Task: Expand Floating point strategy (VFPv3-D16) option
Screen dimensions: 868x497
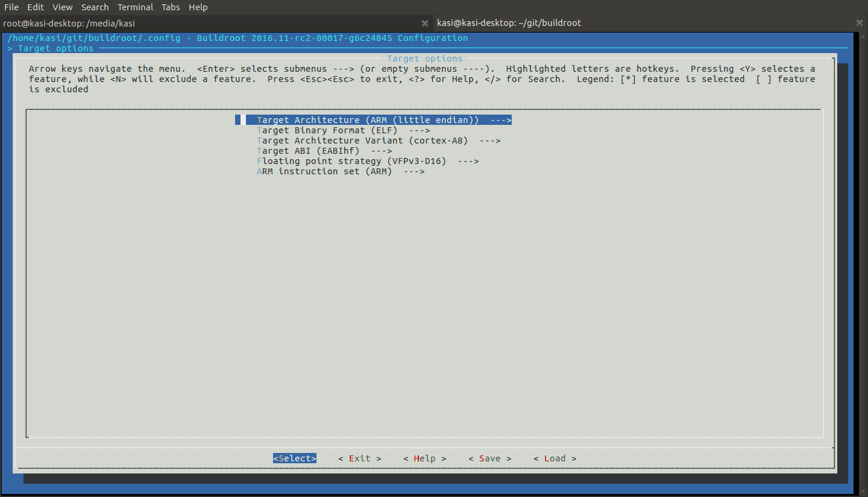Action: [x=368, y=161]
